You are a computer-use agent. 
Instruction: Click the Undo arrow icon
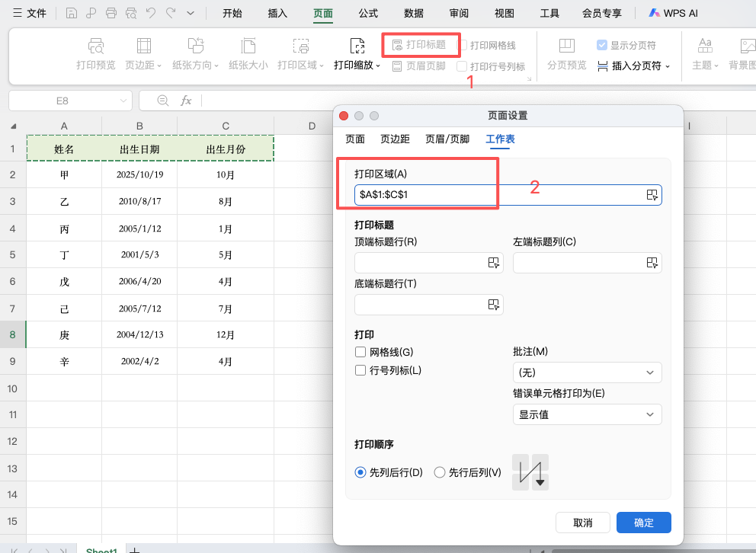(150, 13)
